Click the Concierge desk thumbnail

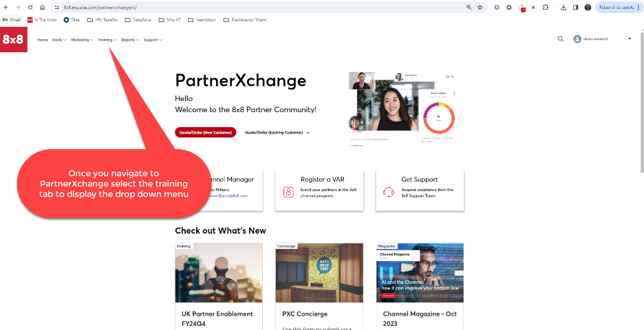(x=319, y=273)
